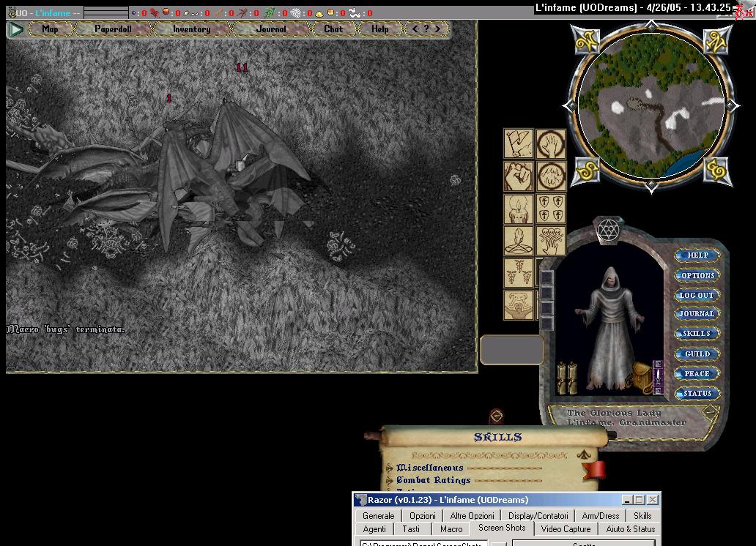This screenshot has width=756, height=546.
Task: Cast the bearded figure spell icon
Action: (519, 305)
